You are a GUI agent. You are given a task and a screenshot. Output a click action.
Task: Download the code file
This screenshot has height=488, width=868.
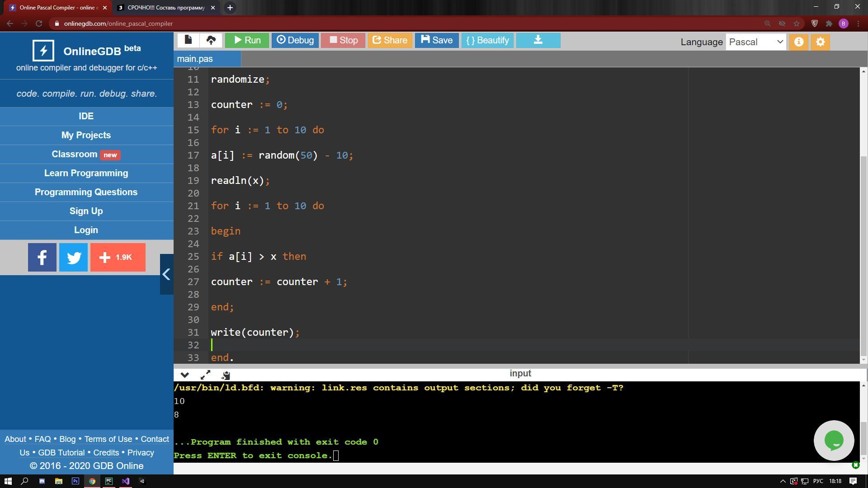coord(538,40)
